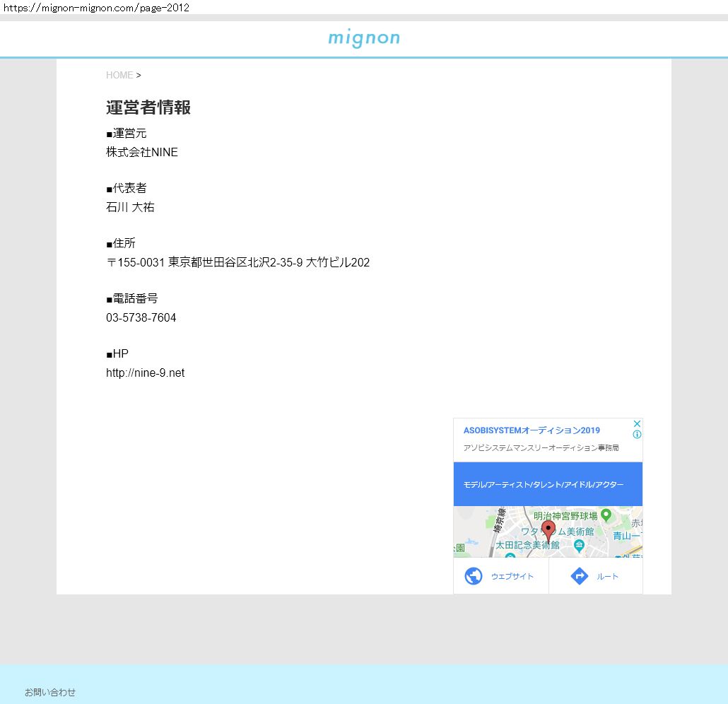Open the お問い合わせ footer link
The height and width of the screenshot is (704, 728).
(50, 692)
